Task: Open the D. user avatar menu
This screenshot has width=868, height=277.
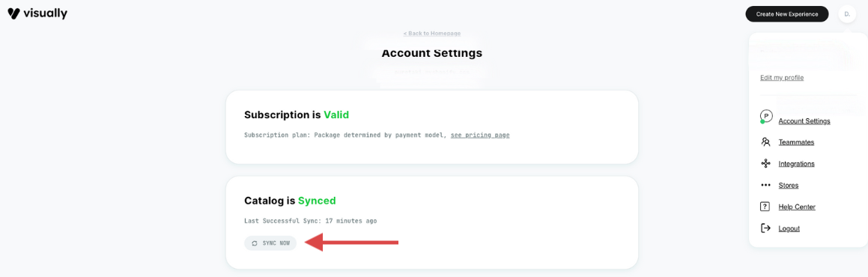Action: pos(847,13)
